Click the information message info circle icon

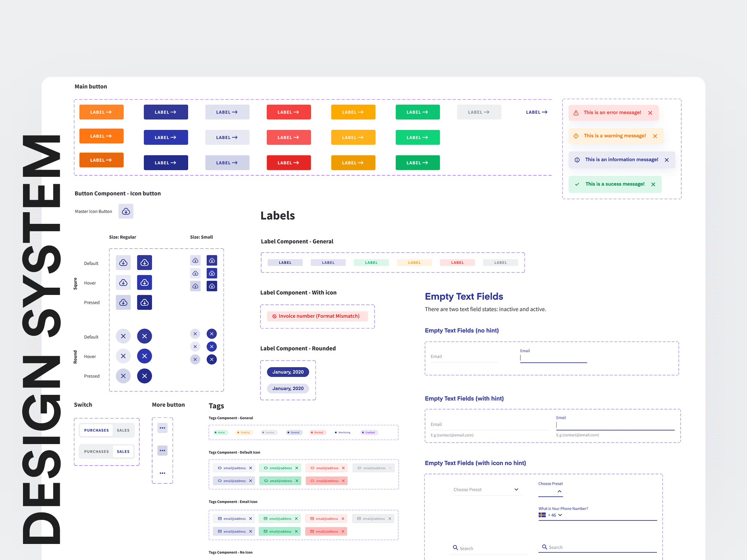click(x=577, y=160)
